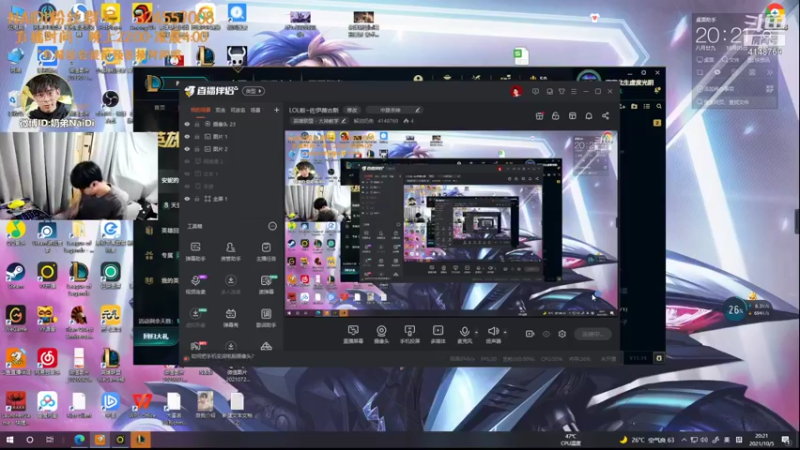Open the message bubble icon in title bar
This screenshot has height=450, width=800.
tap(549, 91)
